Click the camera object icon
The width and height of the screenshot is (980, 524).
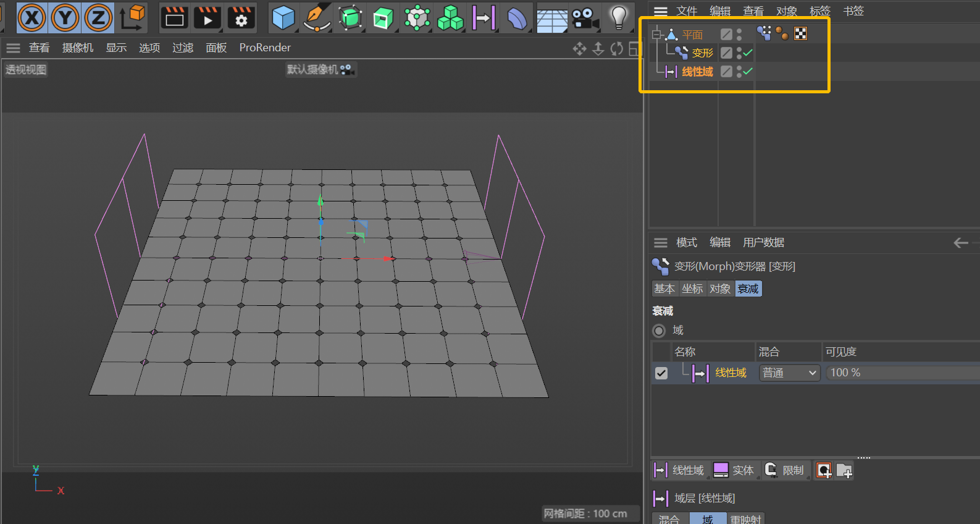pyautogui.click(x=585, y=18)
